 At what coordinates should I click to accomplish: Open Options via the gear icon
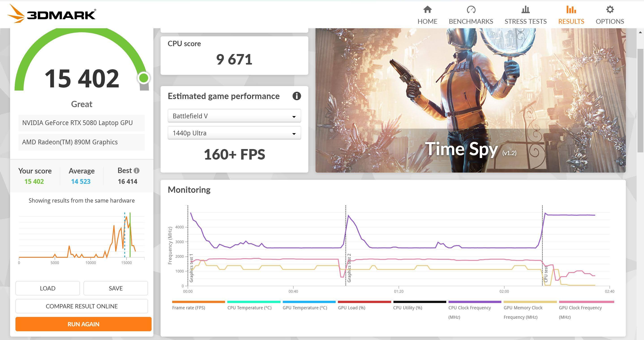610,9
